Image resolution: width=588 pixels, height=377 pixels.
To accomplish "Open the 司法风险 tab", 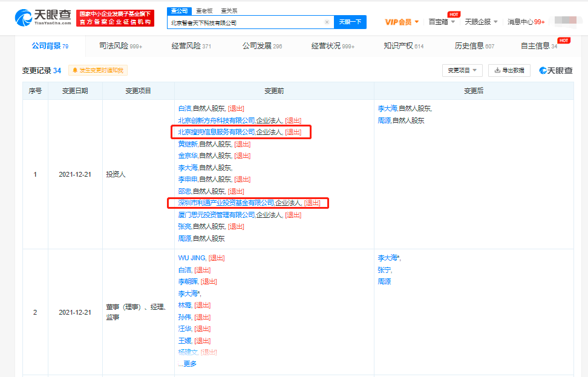I will pos(120,46).
